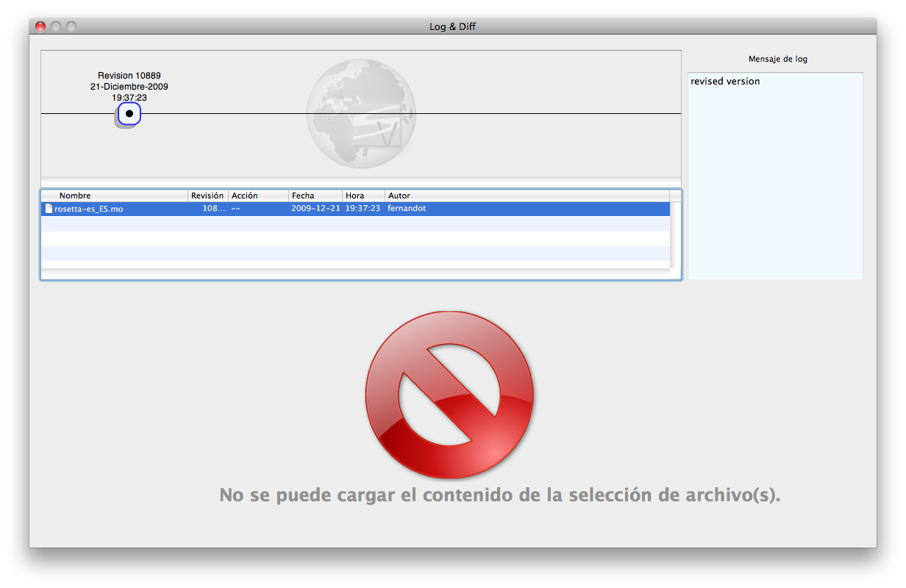Click inside the log message text area

(775, 184)
